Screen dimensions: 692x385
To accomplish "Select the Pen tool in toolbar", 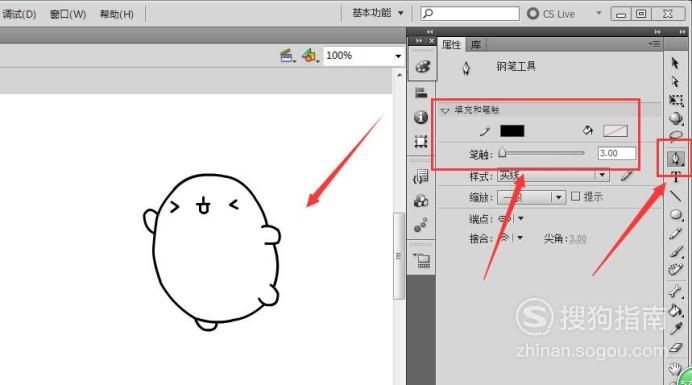I will click(675, 158).
